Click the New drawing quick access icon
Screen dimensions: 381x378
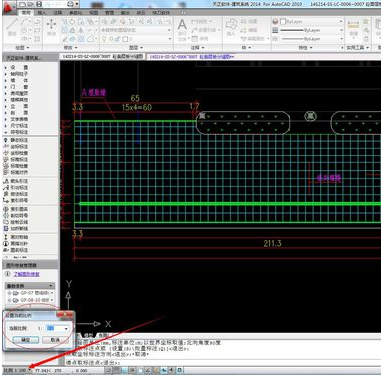pyautogui.click(x=23, y=4)
